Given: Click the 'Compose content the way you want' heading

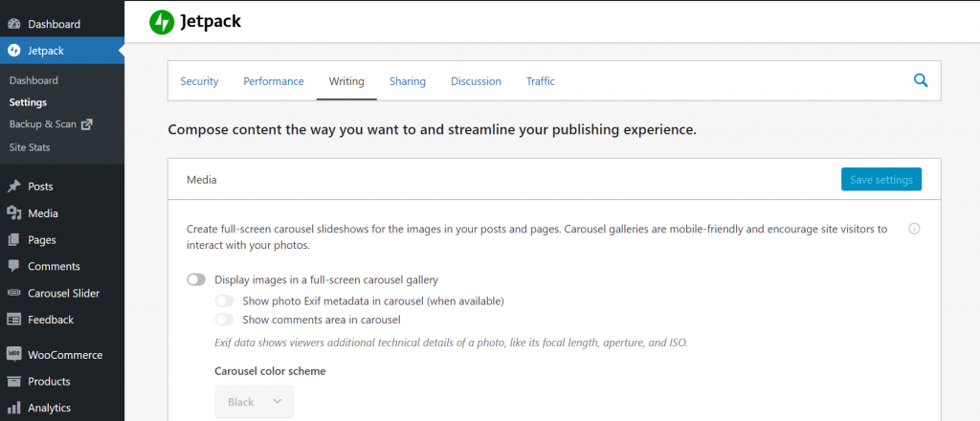Looking at the screenshot, I should (x=432, y=130).
